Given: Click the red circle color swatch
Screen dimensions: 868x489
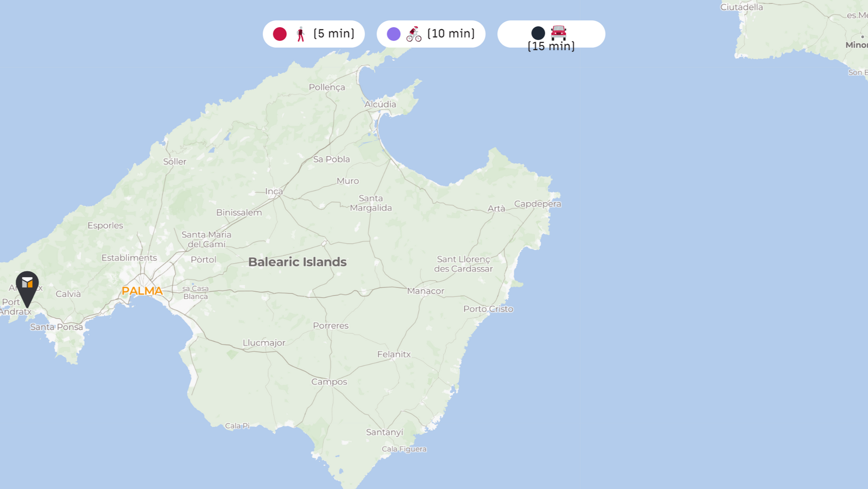Looking at the screenshot, I should click(280, 34).
